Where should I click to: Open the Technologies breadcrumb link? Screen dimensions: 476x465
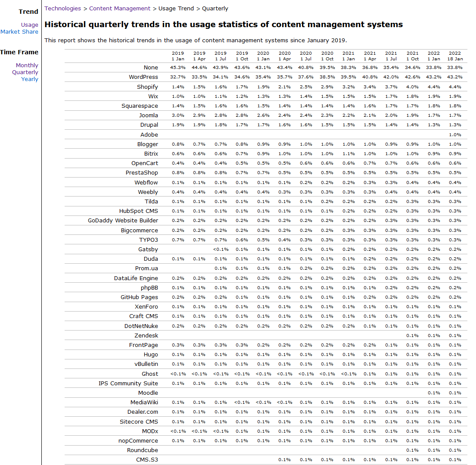click(x=62, y=8)
